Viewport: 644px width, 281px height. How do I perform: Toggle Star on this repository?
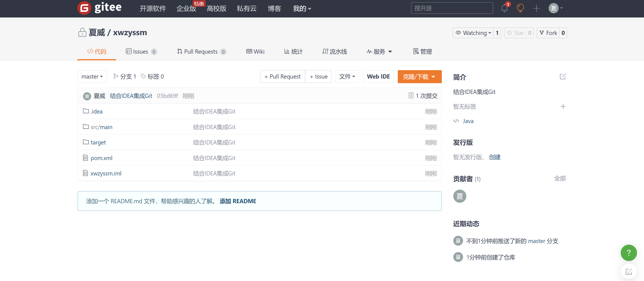pos(515,33)
